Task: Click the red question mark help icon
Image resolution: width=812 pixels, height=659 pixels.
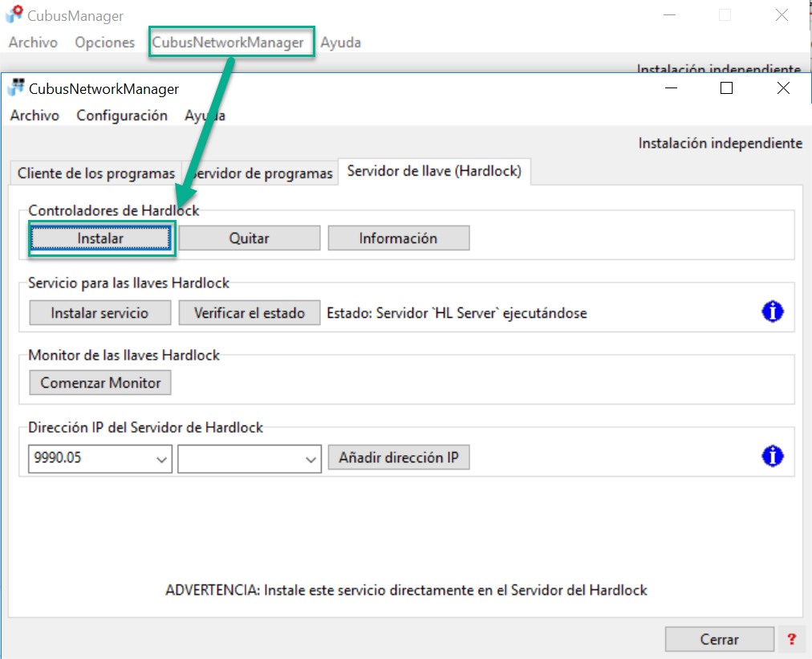Action: tap(791, 639)
